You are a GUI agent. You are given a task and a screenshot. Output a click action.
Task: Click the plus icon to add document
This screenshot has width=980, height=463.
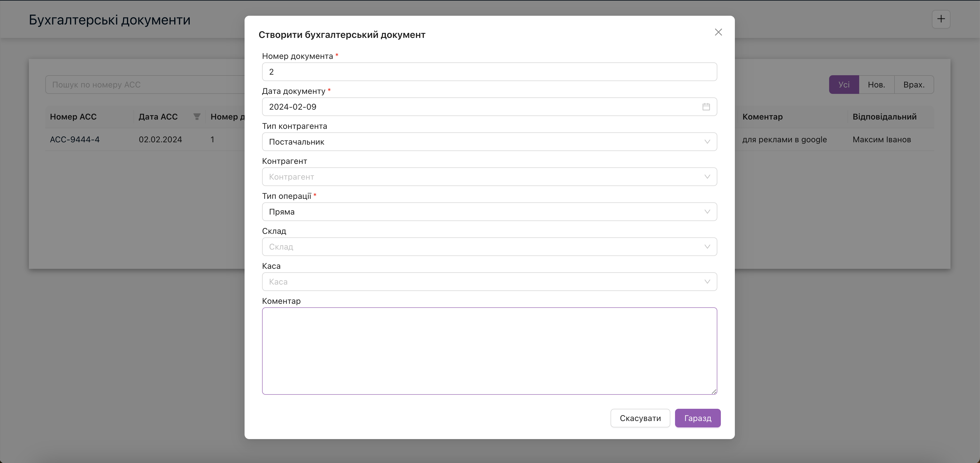click(941, 19)
